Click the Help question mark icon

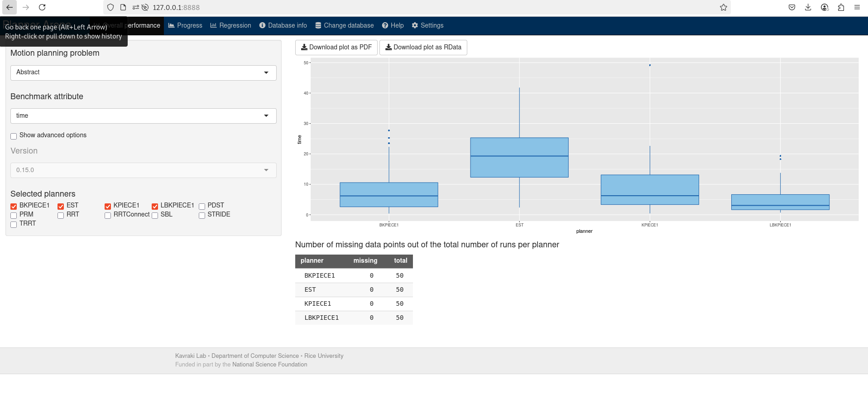coord(385,25)
